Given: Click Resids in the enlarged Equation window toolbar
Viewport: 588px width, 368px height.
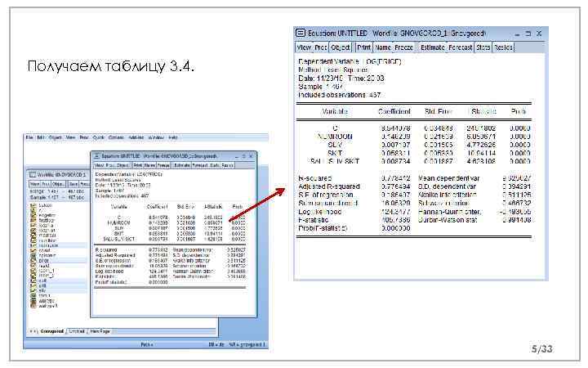Looking at the screenshot, I should click(503, 47).
